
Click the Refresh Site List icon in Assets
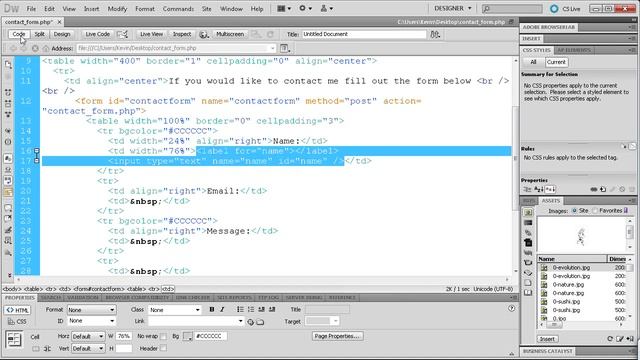[610, 339]
